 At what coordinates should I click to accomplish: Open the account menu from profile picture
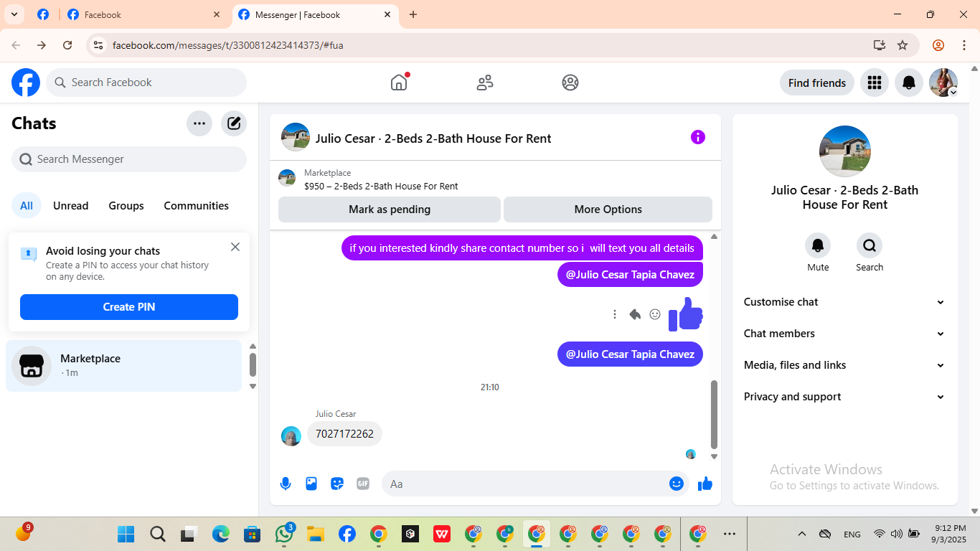click(x=943, y=83)
